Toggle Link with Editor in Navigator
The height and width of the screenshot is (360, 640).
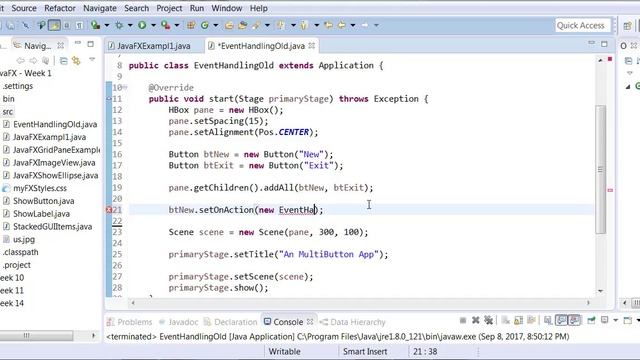coord(76,61)
